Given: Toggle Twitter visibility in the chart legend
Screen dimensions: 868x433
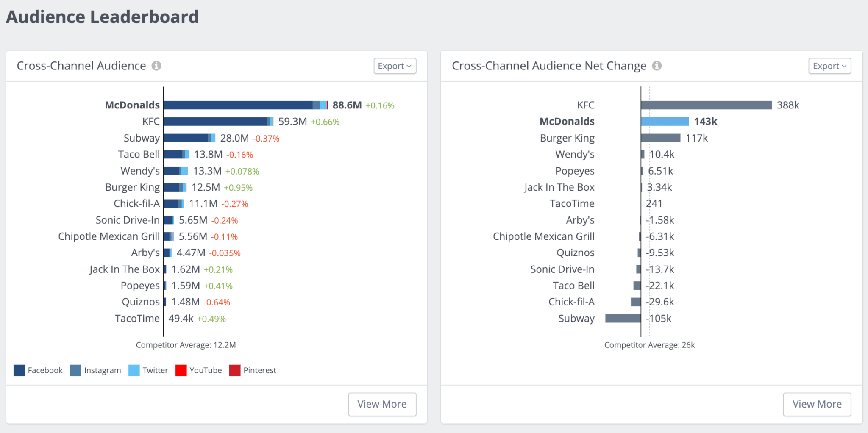Looking at the screenshot, I should tap(134, 370).
